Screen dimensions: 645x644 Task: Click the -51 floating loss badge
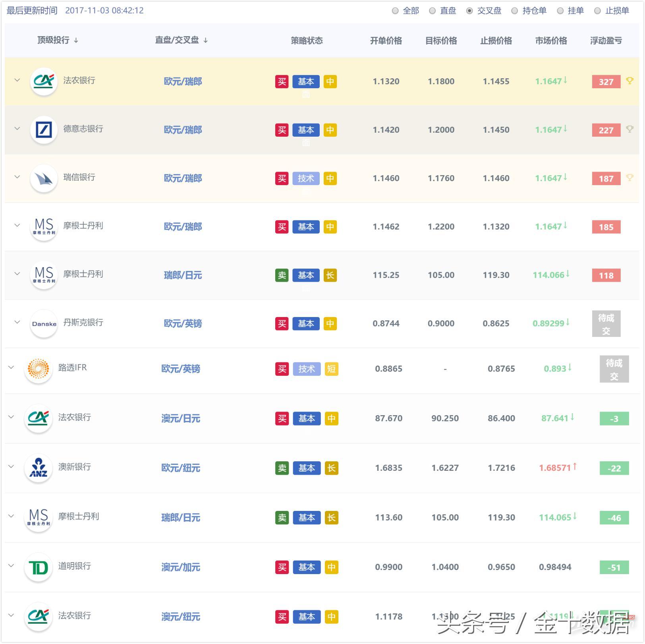614,567
